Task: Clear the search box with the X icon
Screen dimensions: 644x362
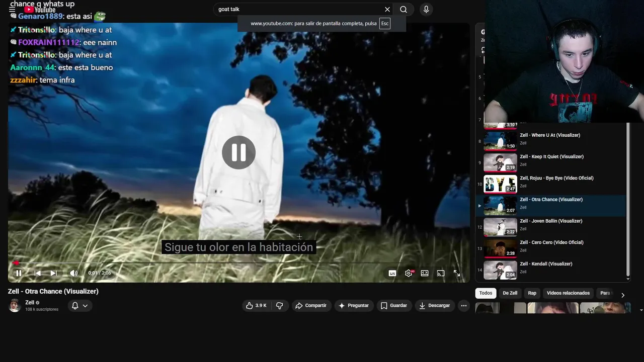Action: tap(387, 9)
